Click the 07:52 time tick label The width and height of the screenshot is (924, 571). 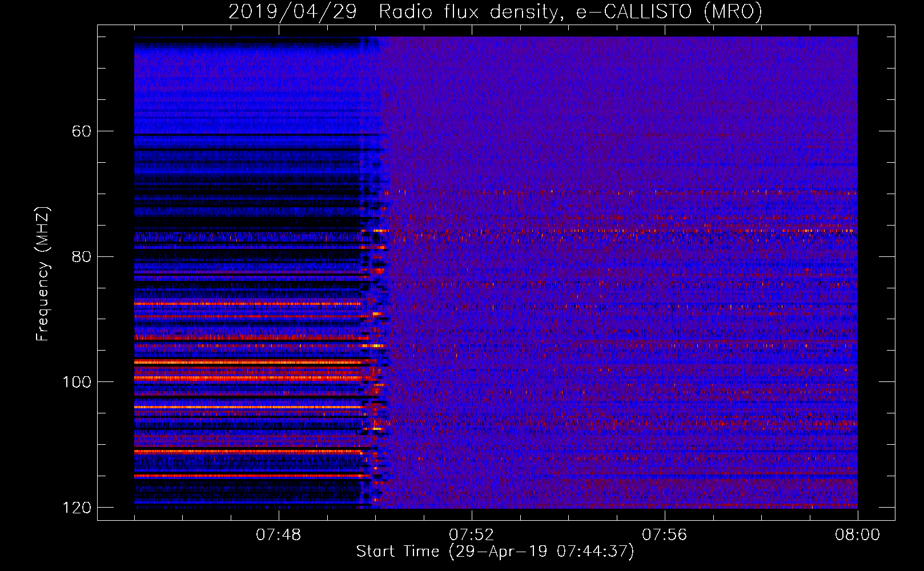(471, 535)
